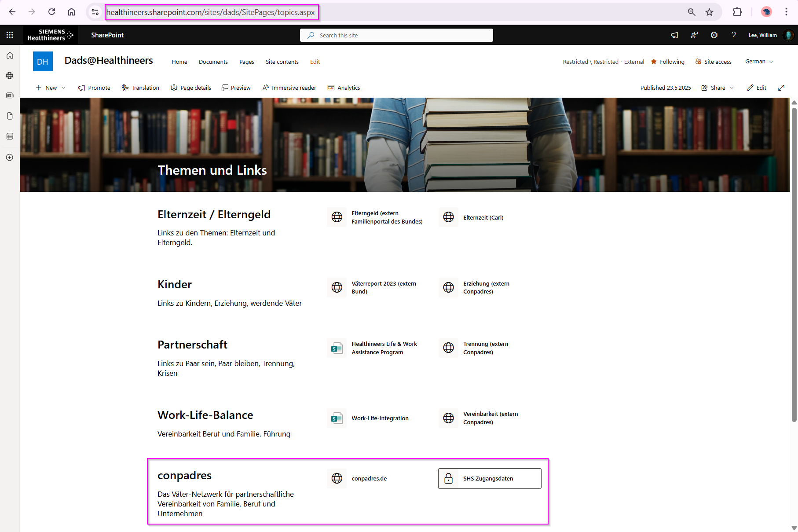Open the app launcher waffle icon
This screenshot has height=532, width=798.
10,35
